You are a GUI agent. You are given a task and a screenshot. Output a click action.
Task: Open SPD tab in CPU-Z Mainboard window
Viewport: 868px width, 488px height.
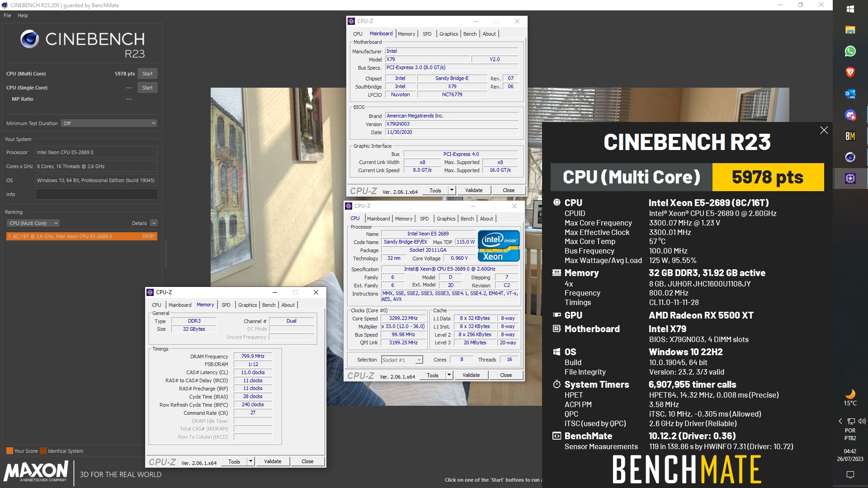pyautogui.click(x=427, y=34)
